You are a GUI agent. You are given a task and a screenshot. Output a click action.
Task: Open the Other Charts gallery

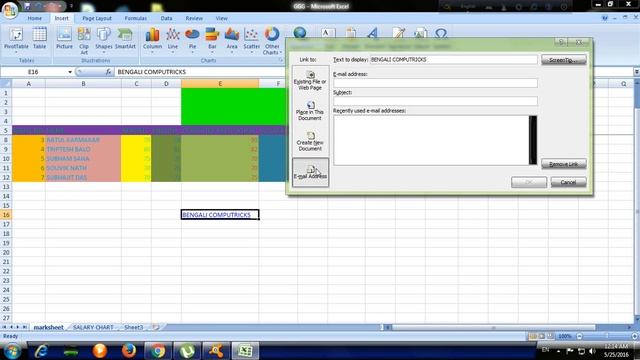click(x=272, y=40)
